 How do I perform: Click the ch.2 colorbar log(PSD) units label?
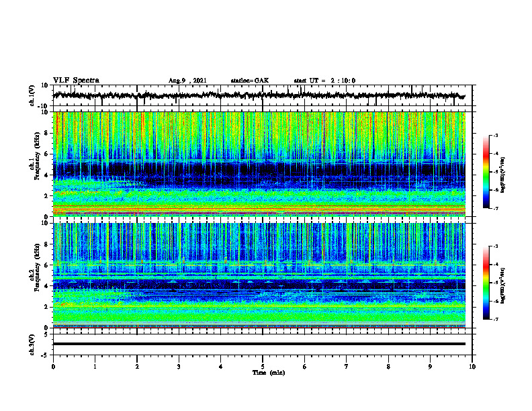[x=503, y=285]
